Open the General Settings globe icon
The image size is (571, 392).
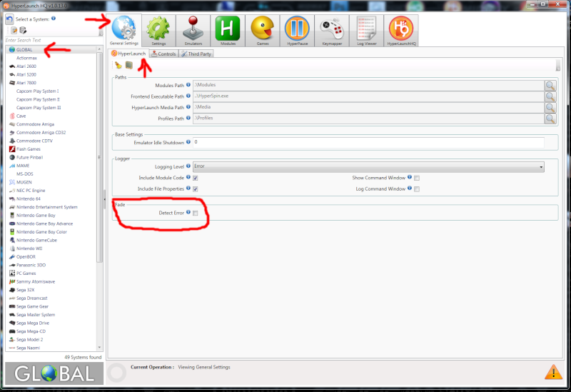coord(124,31)
